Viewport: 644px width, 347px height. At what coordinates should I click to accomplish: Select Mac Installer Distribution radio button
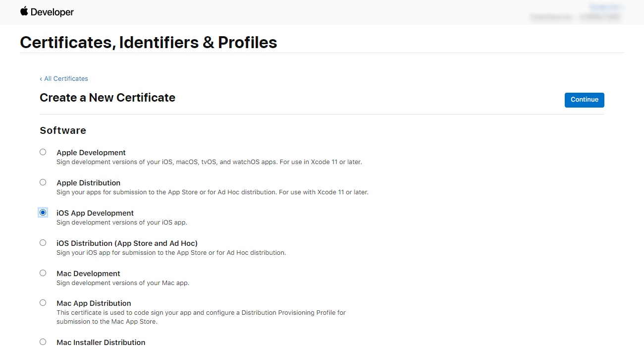point(43,342)
